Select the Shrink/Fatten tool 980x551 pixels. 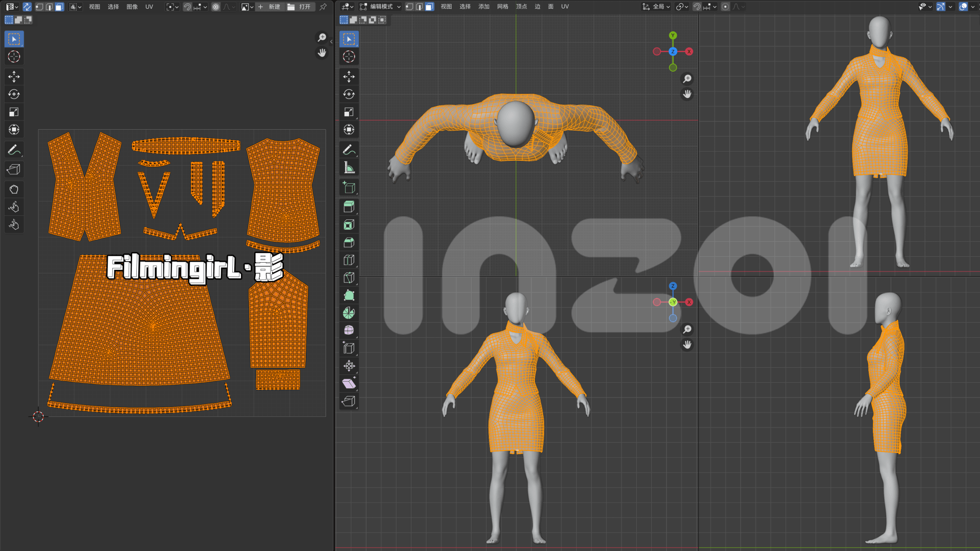[x=349, y=366]
